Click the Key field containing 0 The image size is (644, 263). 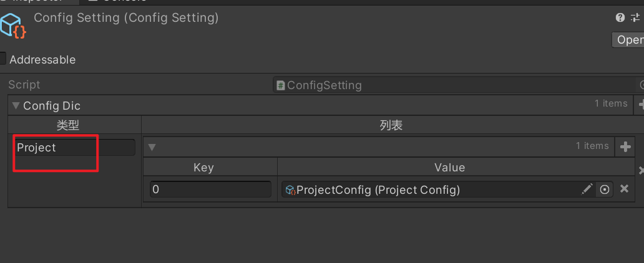(x=210, y=189)
